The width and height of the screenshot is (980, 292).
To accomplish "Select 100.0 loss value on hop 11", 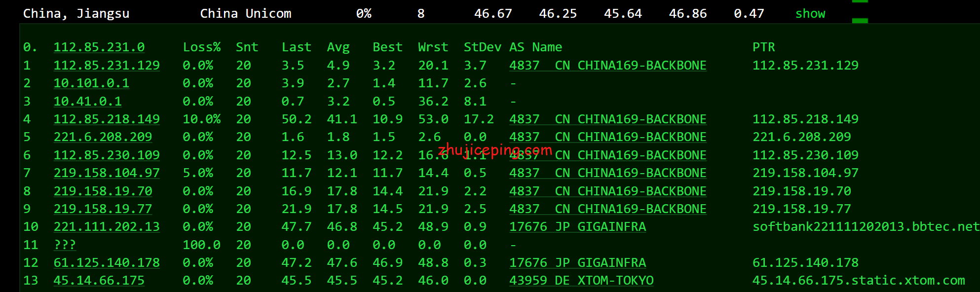I will [202, 245].
